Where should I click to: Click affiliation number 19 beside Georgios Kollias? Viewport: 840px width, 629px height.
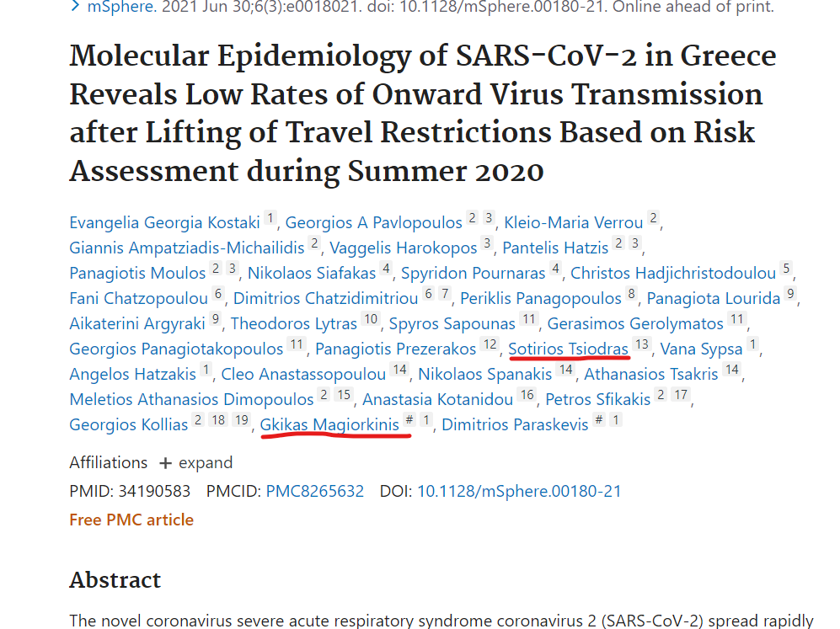[242, 419]
